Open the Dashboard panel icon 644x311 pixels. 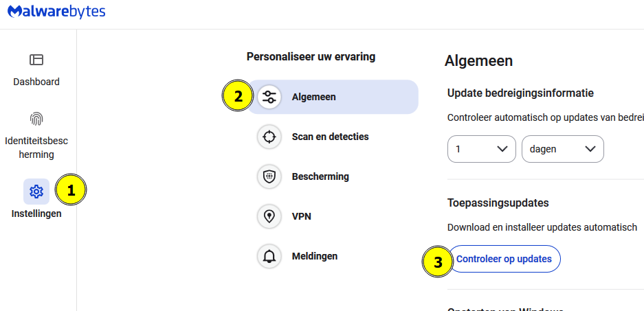36,60
